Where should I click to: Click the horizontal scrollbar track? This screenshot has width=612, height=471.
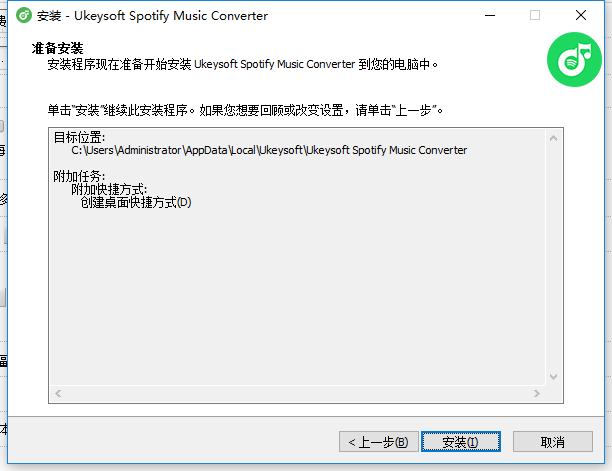point(300,395)
